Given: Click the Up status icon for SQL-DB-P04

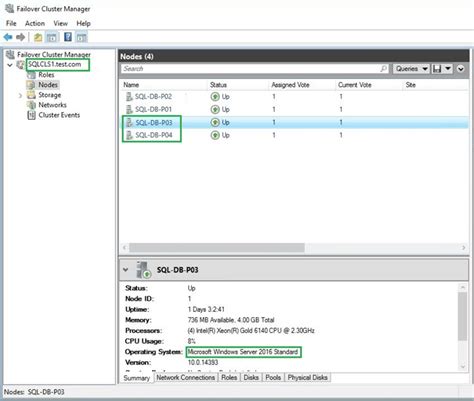Looking at the screenshot, I should (x=215, y=135).
